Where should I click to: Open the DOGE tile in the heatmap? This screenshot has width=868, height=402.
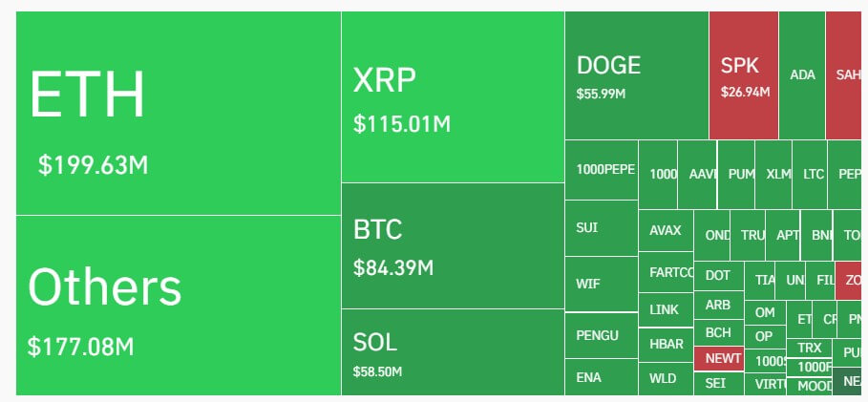pos(636,76)
